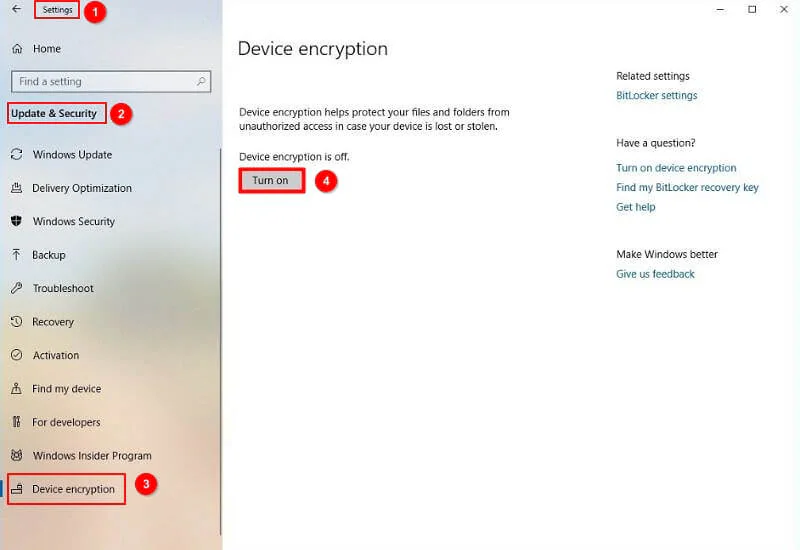Click the Find my device icon
800x550 pixels.
pos(16,389)
